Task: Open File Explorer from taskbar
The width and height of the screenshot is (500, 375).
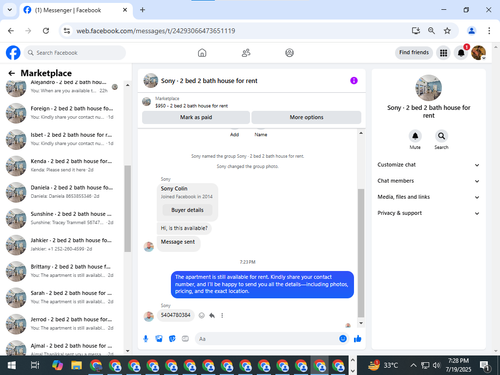Action: pyautogui.click(x=76, y=365)
